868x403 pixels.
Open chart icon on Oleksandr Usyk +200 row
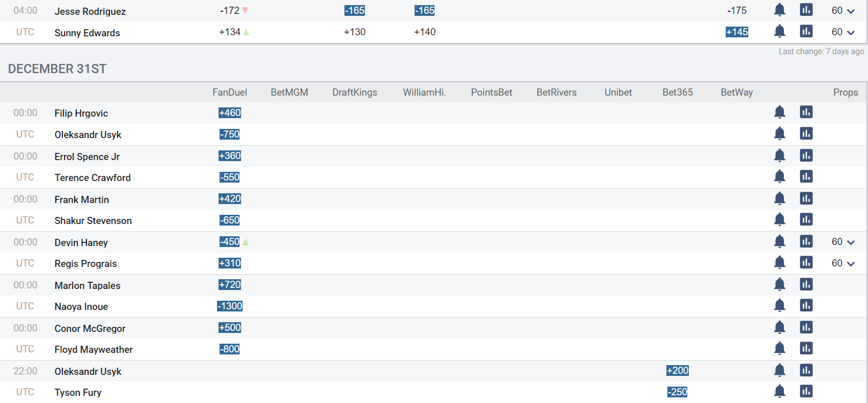[806, 370]
